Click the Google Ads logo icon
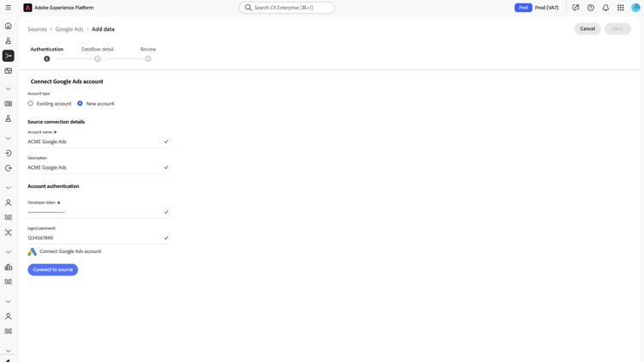 (32, 251)
